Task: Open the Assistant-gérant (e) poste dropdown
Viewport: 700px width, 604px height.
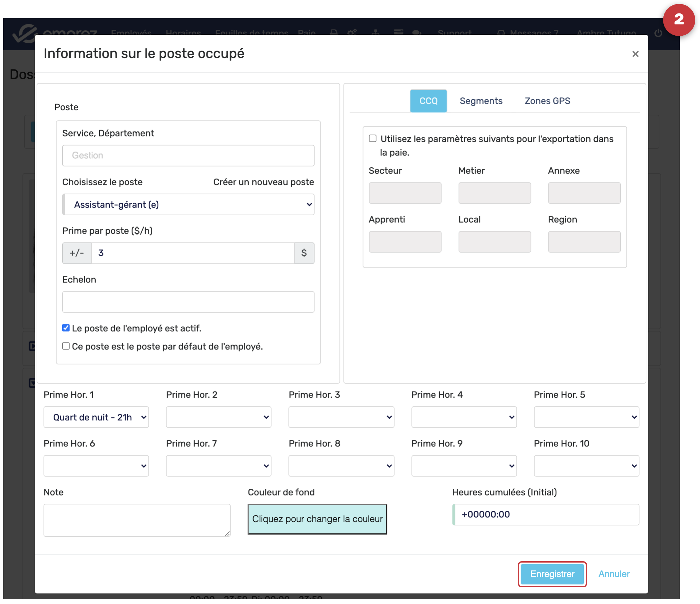Action: pyautogui.click(x=188, y=204)
